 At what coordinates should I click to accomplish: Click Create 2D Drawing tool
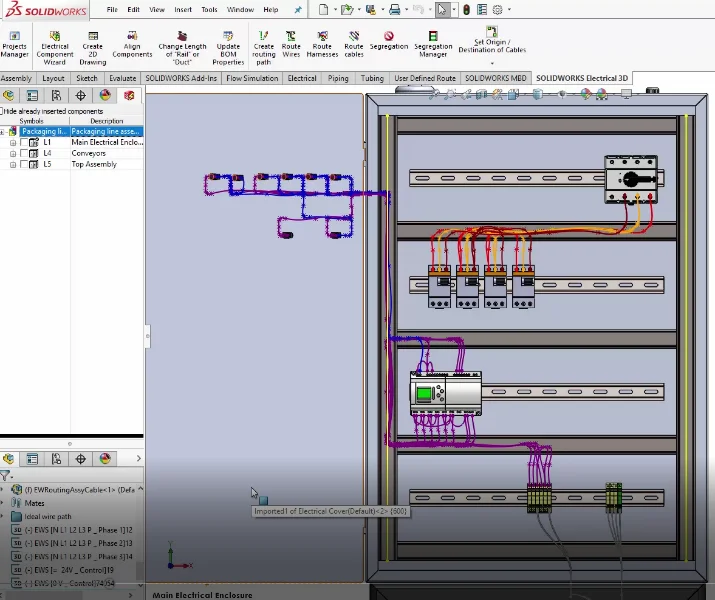tap(92, 44)
